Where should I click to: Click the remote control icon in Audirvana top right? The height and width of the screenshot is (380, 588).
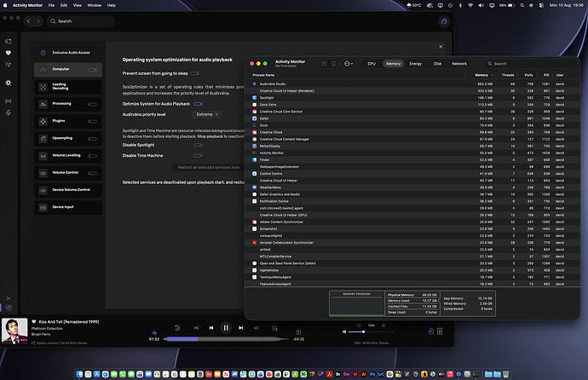click(444, 21)
